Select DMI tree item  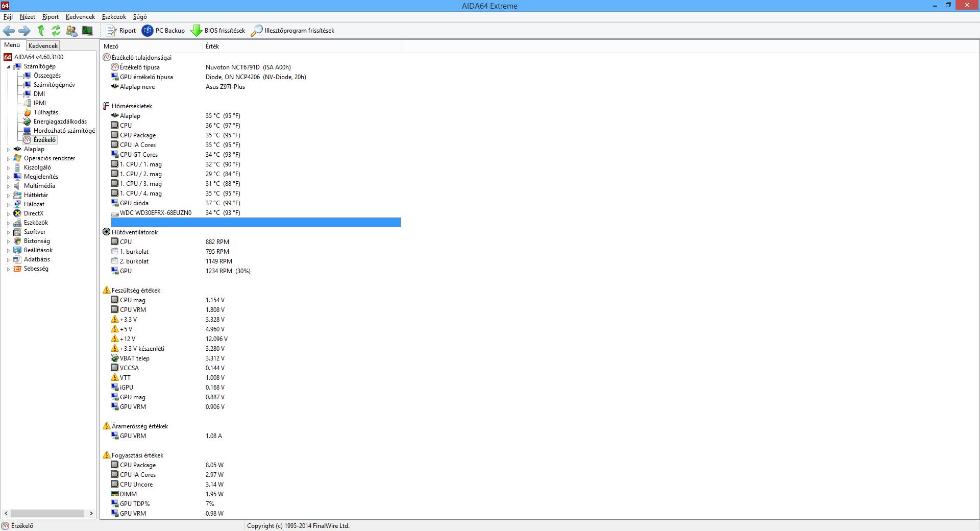(39, 94)
